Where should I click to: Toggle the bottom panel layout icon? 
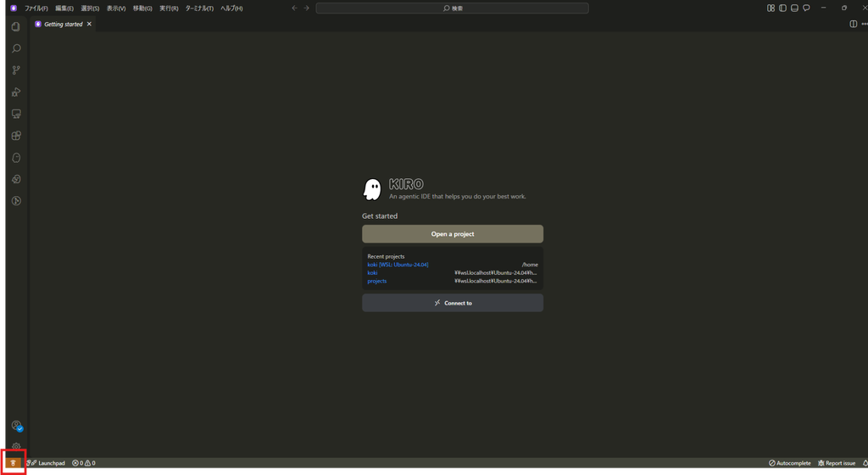coord(794,8)
